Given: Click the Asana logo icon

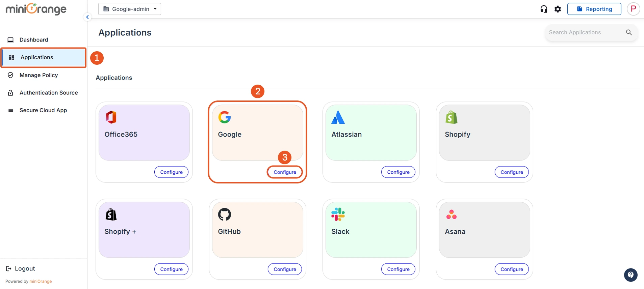Looking at the screenshot, I should 452,214.
